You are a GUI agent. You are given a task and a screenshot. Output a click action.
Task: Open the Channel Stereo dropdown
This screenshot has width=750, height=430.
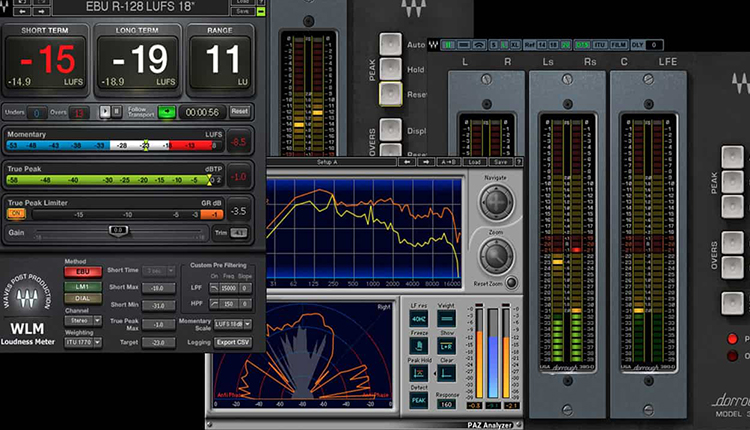[x=83, y=320]
